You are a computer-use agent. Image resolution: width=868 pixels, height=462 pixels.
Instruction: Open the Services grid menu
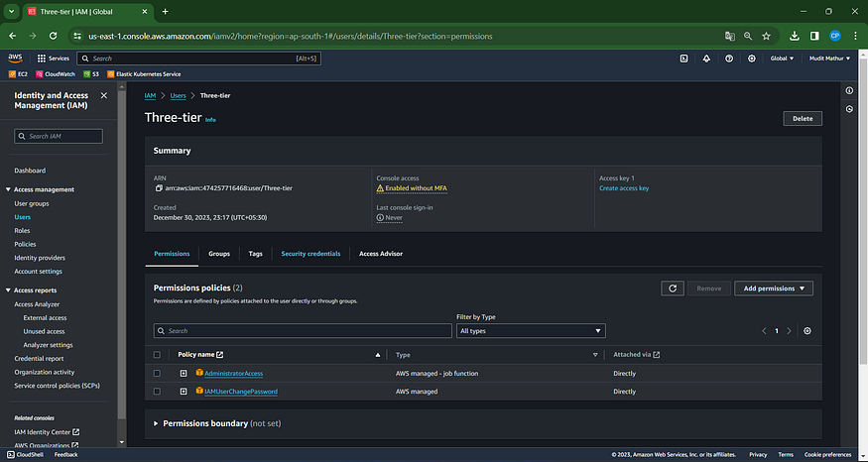point(54,58)
